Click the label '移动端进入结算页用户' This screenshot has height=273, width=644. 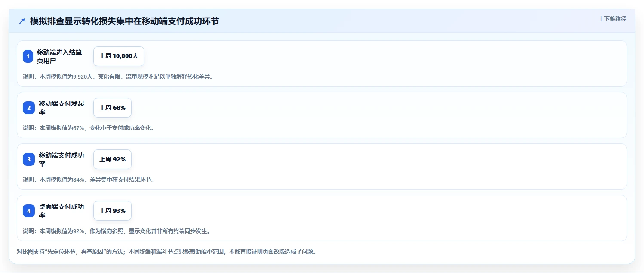(59, 56)
